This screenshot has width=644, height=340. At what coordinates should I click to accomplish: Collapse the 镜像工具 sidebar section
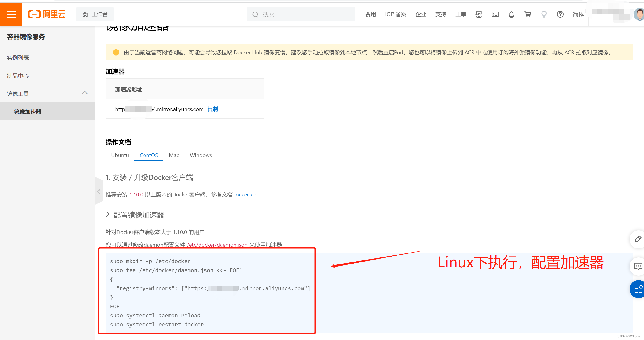[x=85, y=93]
